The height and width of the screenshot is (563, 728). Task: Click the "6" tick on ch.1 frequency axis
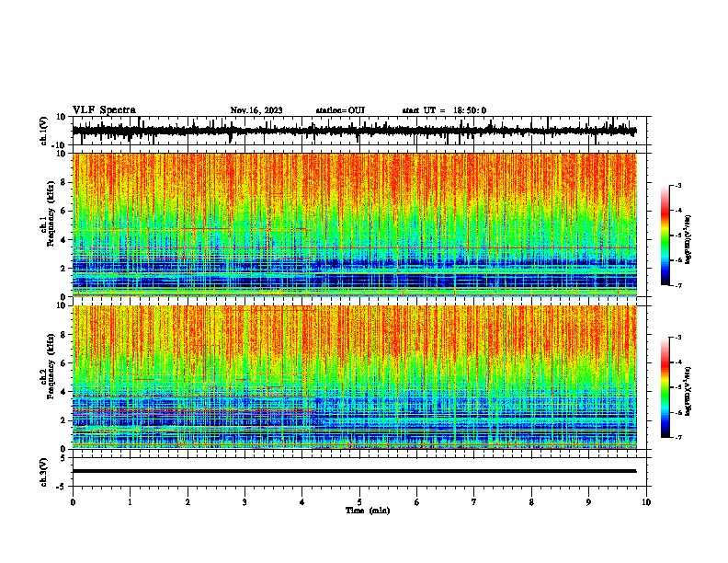(x=63, y=211)
